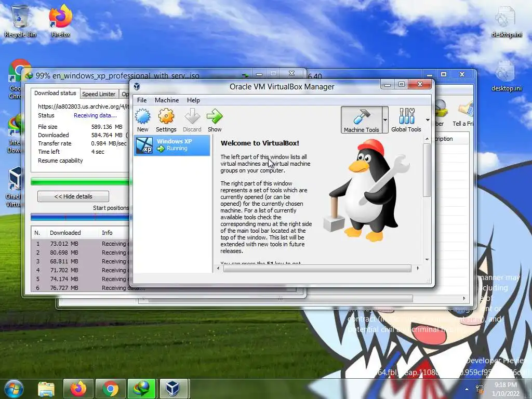This screenshot has width=532, height=399.
Task: Select connection row with 68.811 MB
Action: point(81,261)
